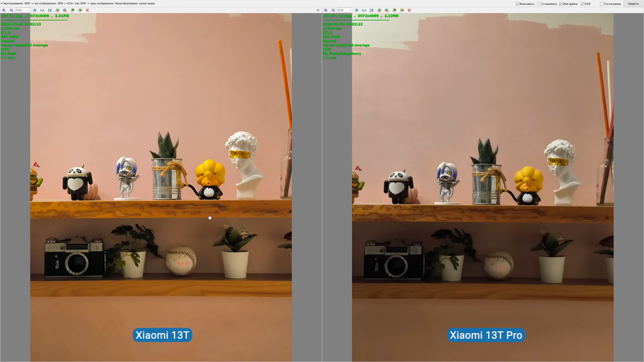
Task: Toggle the EXIF checkbox
Action: click(583, 4)
